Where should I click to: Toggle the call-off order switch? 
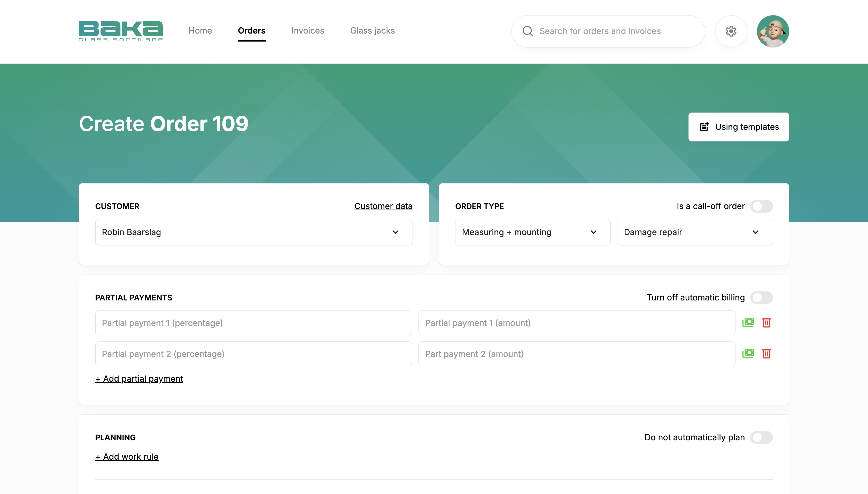pyautogui.click(x=761, y=206)
